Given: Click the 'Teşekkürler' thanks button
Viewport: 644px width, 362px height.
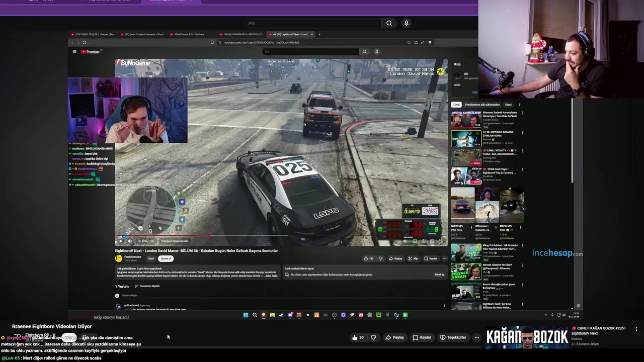Looking at the screenshot, I should pos(453,337).
